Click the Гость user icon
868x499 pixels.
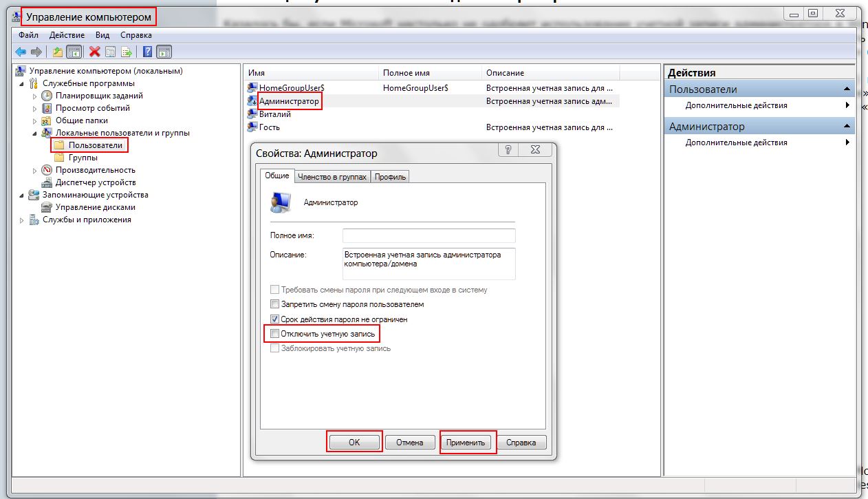click(x=252, y=127)
